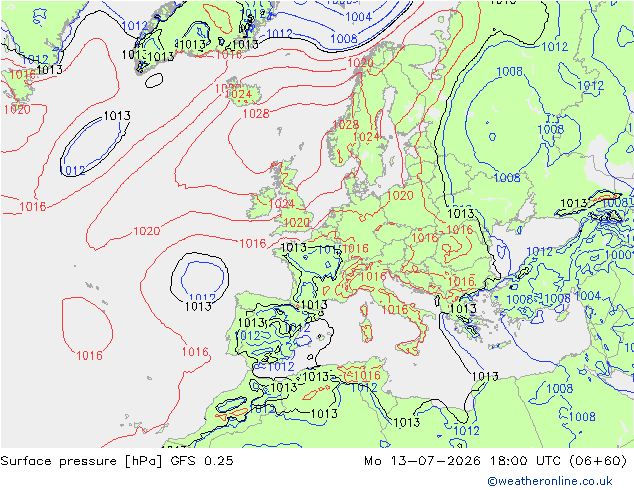Click the "1008" label over Egypt
Viewport: 634px width, 490px height.
pos(560,389)
